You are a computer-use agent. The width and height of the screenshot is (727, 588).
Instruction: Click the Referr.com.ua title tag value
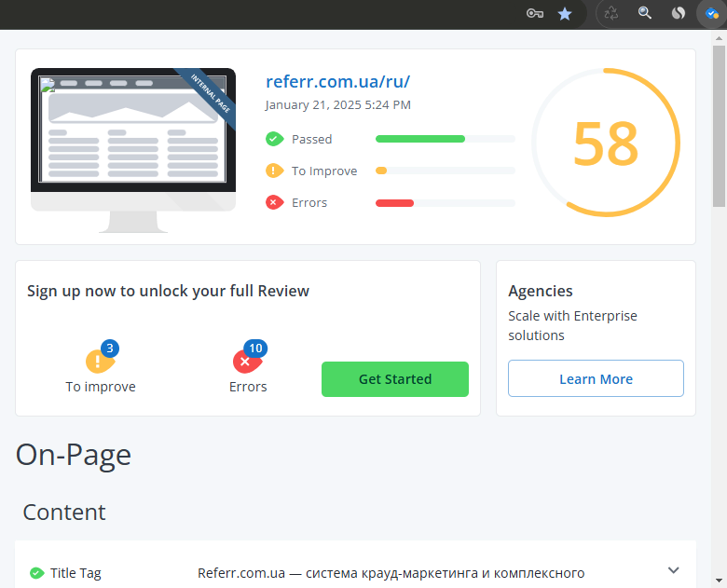coord(391,573)
